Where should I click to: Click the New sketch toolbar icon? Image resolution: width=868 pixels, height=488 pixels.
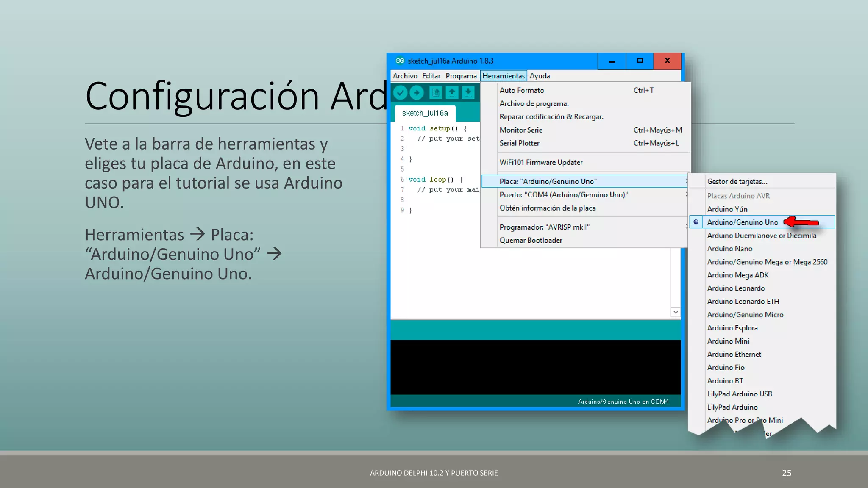[x=435, y=92]
